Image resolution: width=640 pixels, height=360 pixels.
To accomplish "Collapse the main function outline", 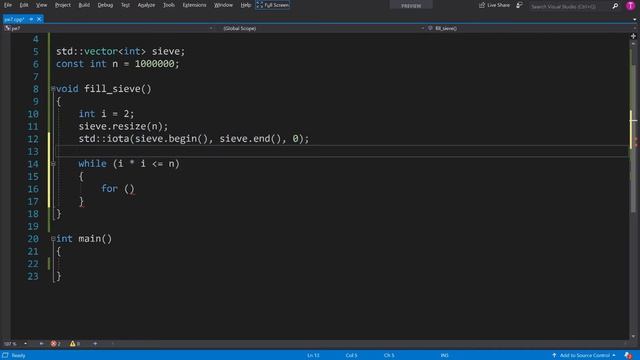I will pyautogui.click(x=53, y=239).
